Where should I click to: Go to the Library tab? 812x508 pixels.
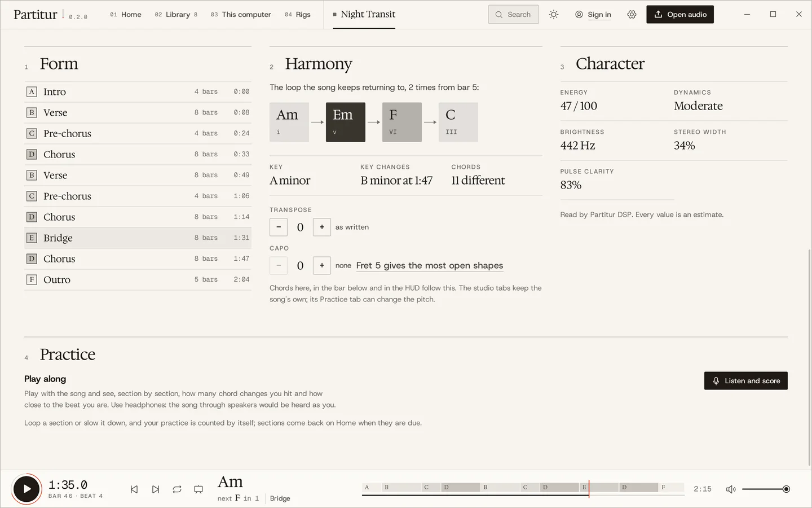click(x=176, y=15)
